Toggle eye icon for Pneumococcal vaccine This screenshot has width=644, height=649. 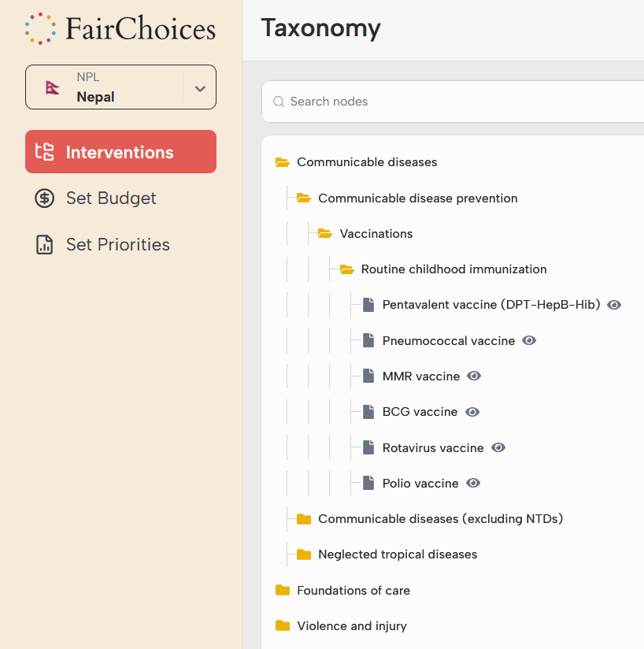529,340
